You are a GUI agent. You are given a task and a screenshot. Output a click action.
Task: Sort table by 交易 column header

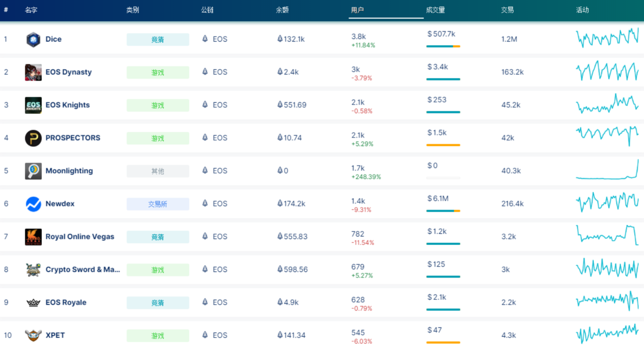click(x=508, y=10)
